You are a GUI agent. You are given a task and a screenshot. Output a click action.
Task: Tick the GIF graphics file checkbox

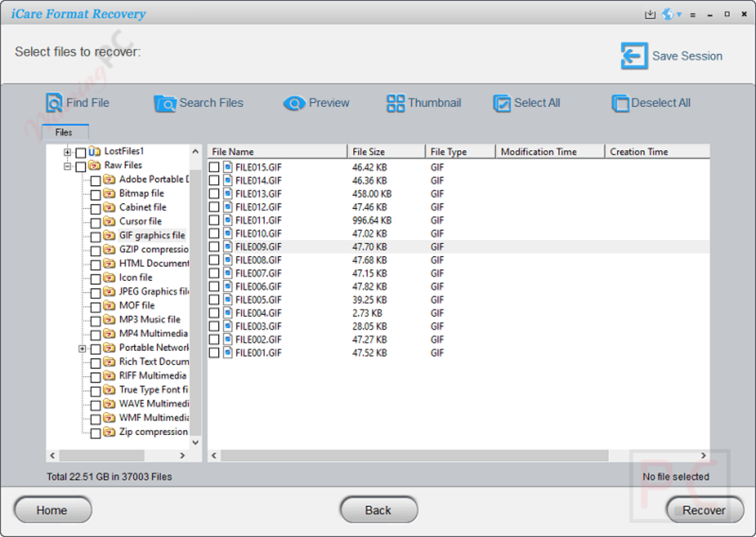pos(96,237)
